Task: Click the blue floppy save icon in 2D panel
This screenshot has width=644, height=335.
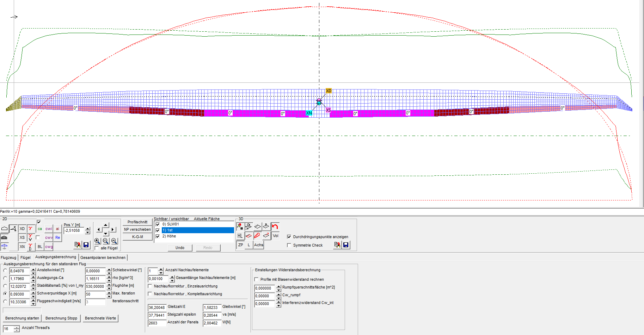Action: coord(86,245)
